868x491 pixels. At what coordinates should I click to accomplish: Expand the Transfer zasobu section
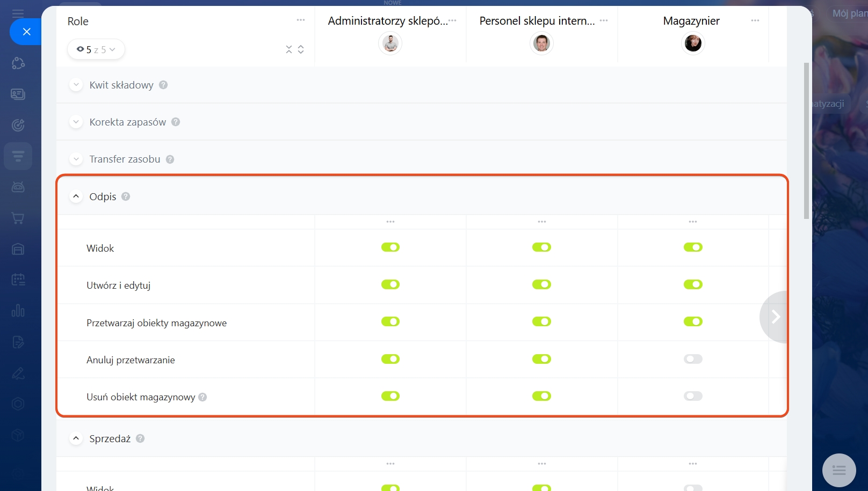tap(76, 159)
